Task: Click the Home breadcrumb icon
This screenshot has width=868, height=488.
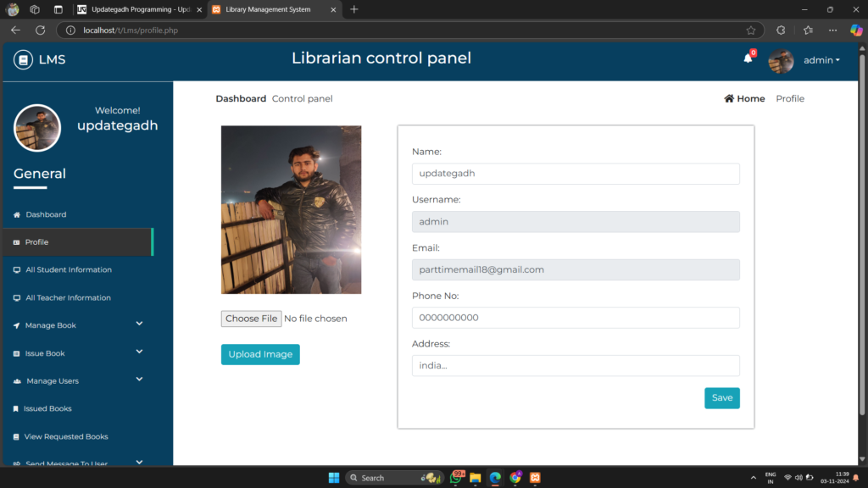Action: [x=729, y=98]
